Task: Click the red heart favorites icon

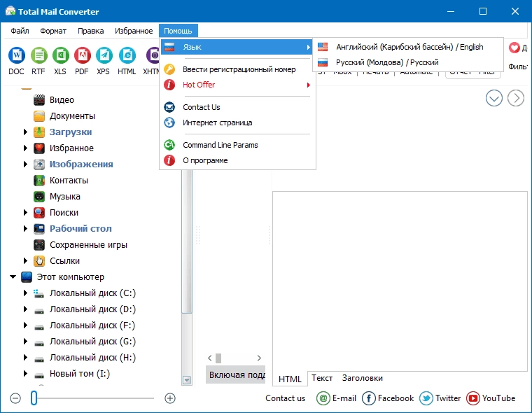Action: [x=514, y=48]
